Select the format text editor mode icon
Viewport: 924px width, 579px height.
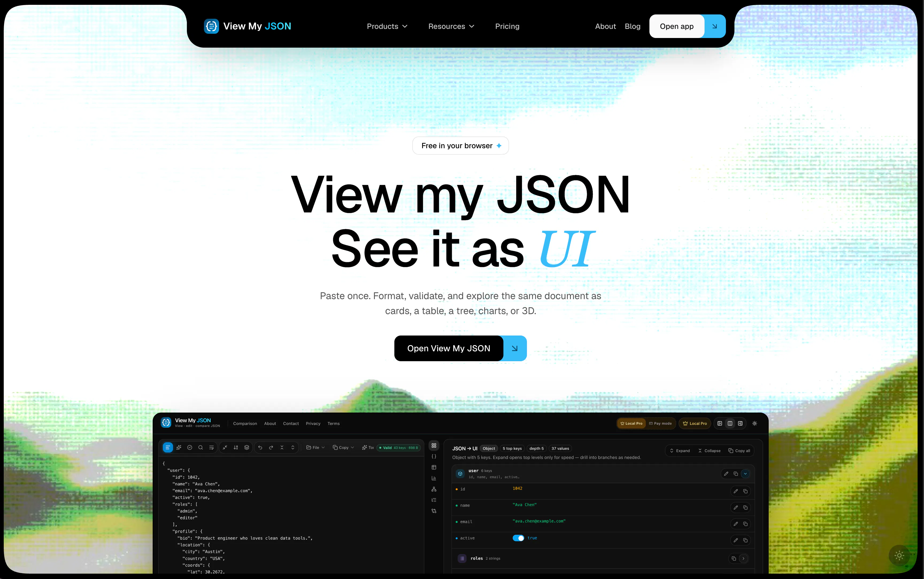pyautogui.click(x=168, y=447)
